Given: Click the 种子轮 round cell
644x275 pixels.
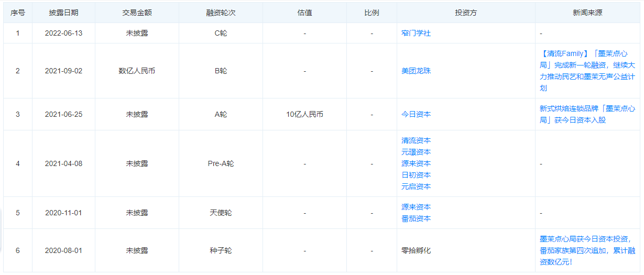Looking at the screenshot, I should click(x=221, y=250).
